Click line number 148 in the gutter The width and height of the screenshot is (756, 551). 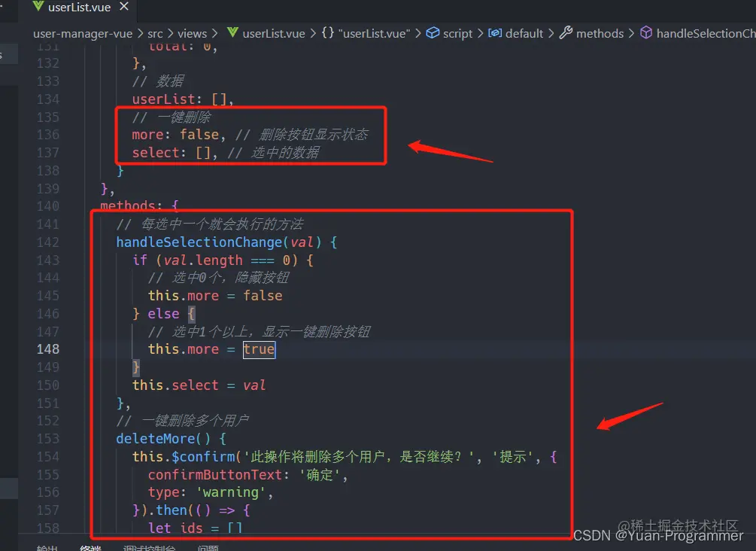pyautogui.click(x=47, y=349)
